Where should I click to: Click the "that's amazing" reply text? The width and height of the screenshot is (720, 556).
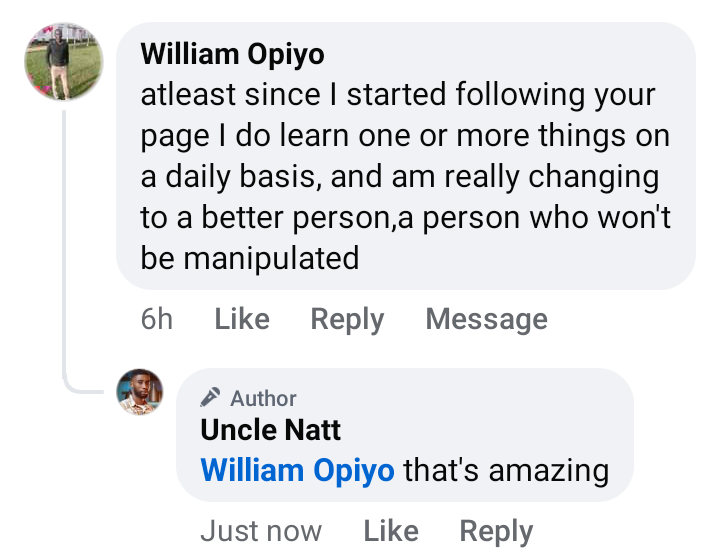coord(506,470)
